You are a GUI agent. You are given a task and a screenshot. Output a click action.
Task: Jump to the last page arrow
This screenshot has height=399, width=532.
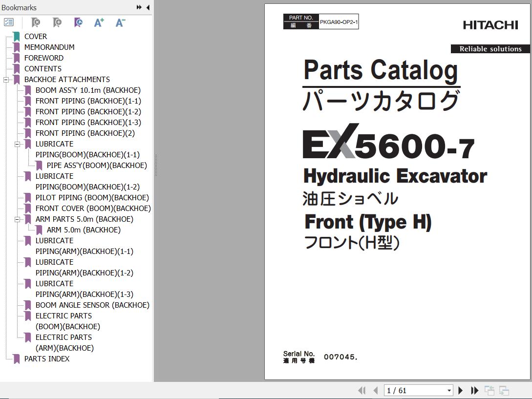(x=474, y=390)
